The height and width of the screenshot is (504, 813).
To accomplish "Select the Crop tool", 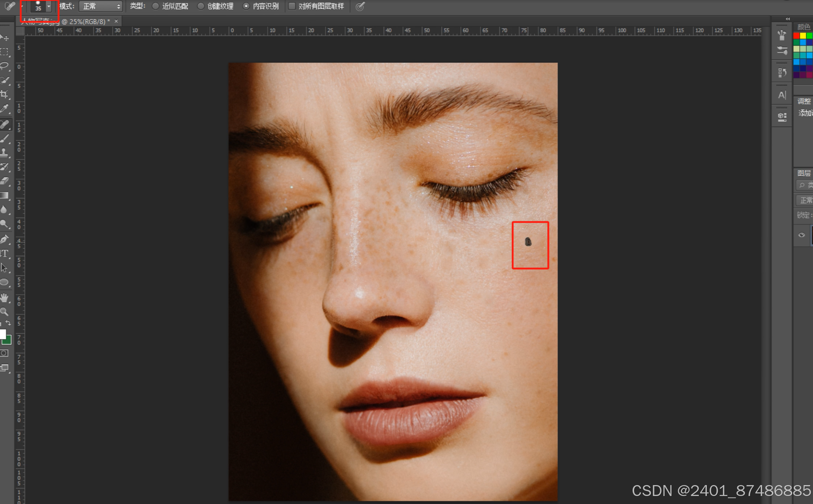I will point(4,94).
